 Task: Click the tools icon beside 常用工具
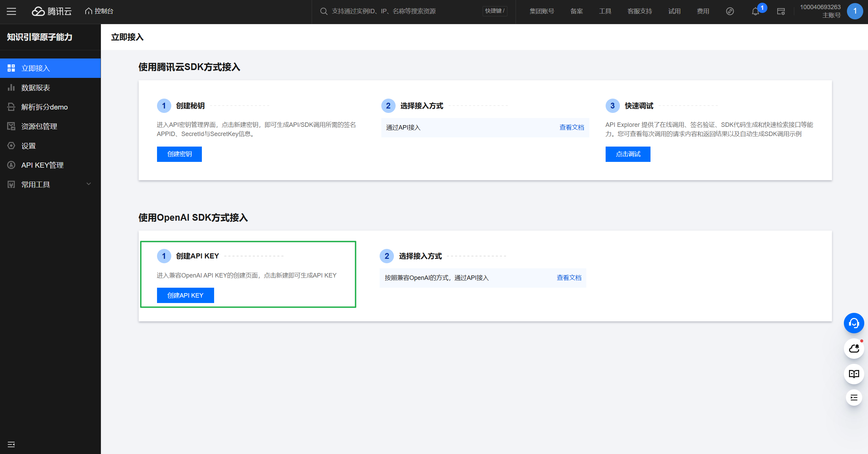tap(11, 184)
